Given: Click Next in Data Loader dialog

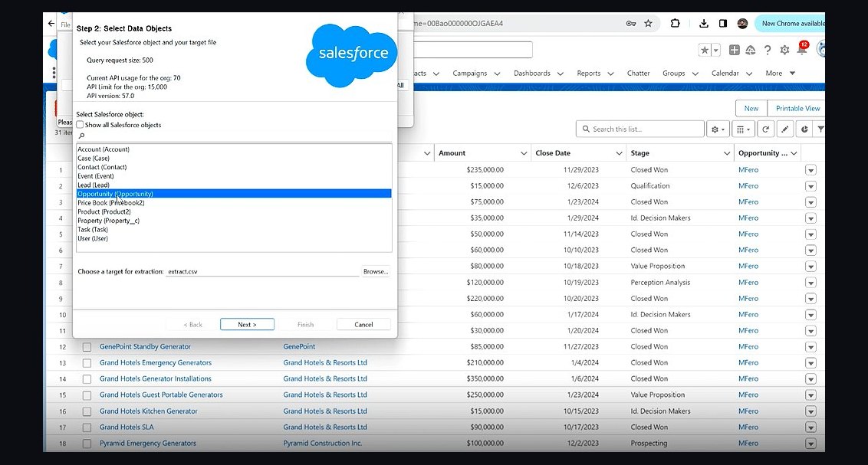Looking at the screenshot, I should click(247, 325).
